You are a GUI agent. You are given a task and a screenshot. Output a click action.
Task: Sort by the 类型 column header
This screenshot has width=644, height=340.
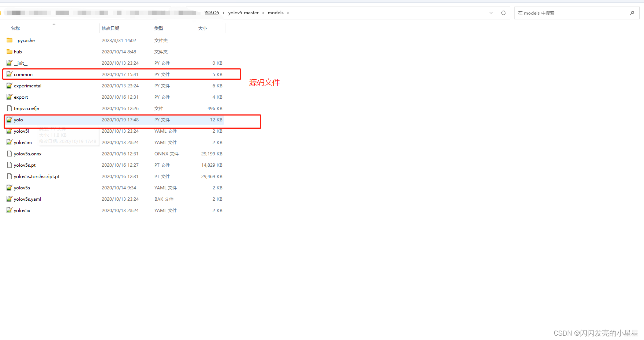(159, 28)
